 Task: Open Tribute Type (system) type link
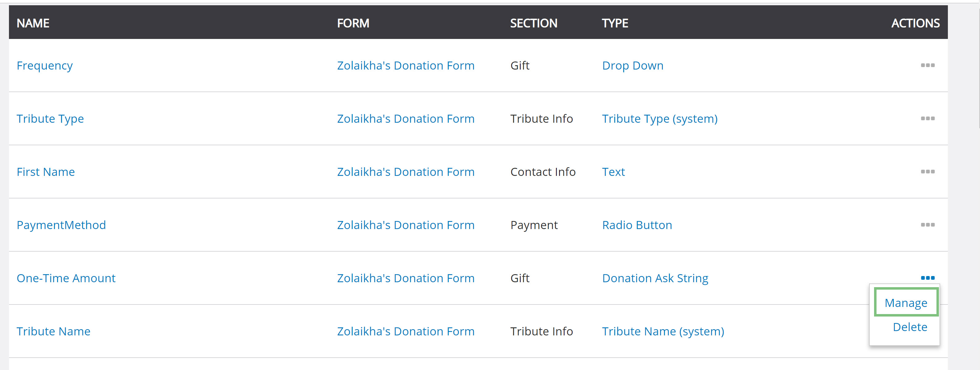click(660, 119)
